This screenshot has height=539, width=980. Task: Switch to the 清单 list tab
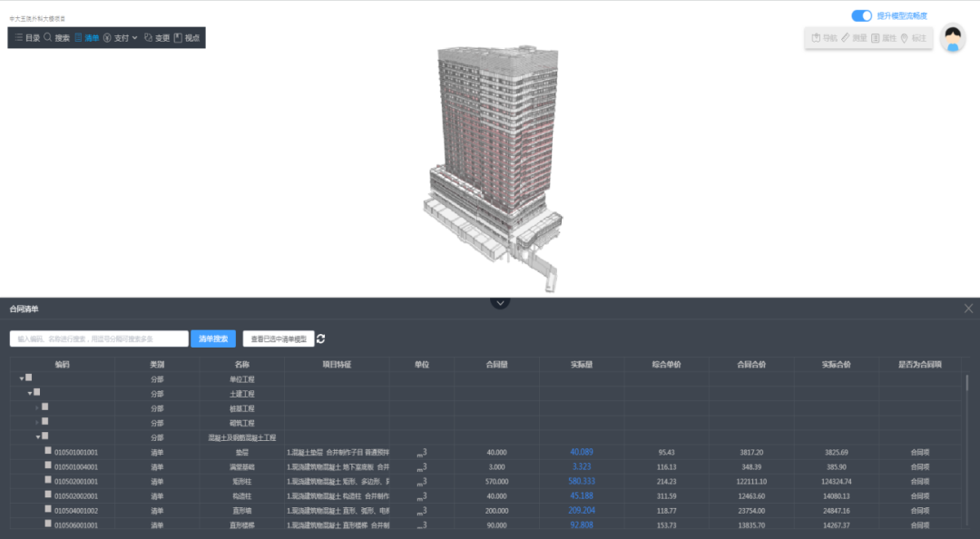tap(87, 38)
